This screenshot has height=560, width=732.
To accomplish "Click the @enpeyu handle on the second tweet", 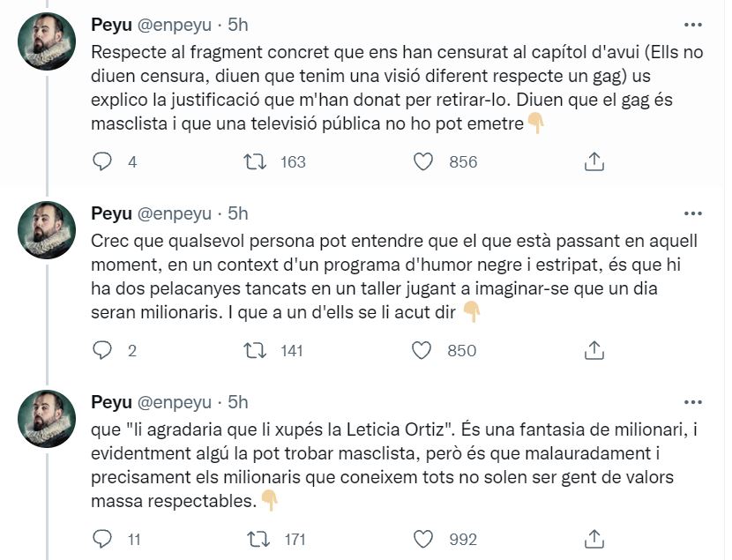I will point(176,213).
